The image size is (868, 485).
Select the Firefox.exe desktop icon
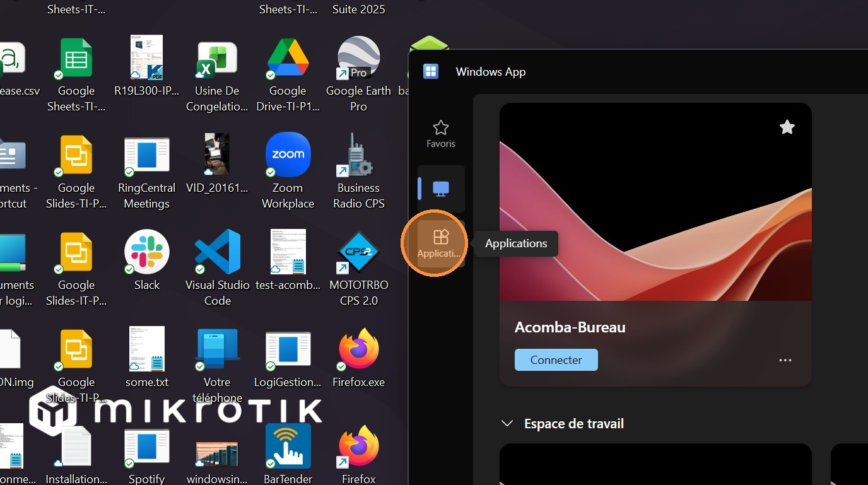358,357
